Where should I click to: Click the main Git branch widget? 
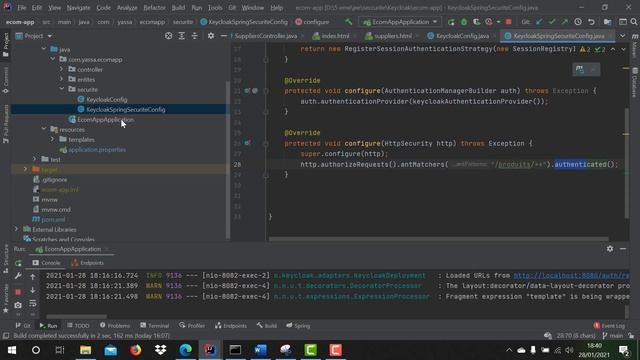(x=613, y=336)
